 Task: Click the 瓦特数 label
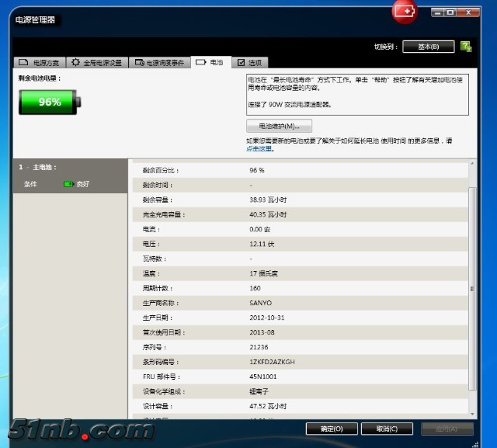tap(155, 259)
